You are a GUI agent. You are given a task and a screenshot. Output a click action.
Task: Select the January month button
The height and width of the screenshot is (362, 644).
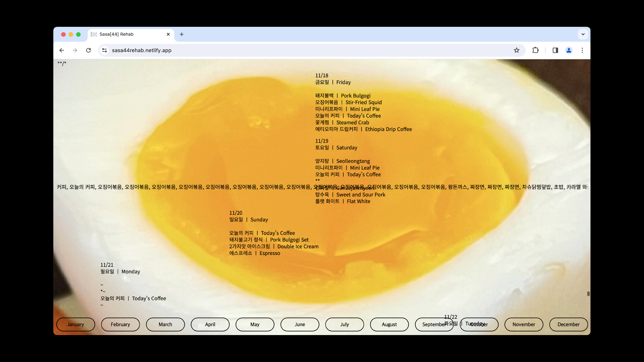pos(76,324)
